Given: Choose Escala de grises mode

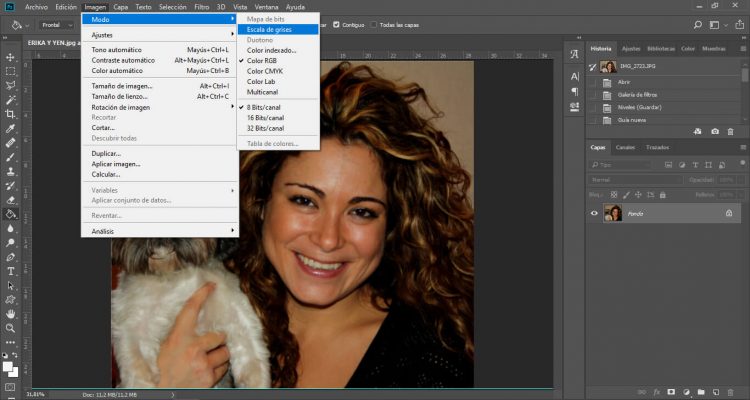Looking at the screenshot, I should pos(278,29).
